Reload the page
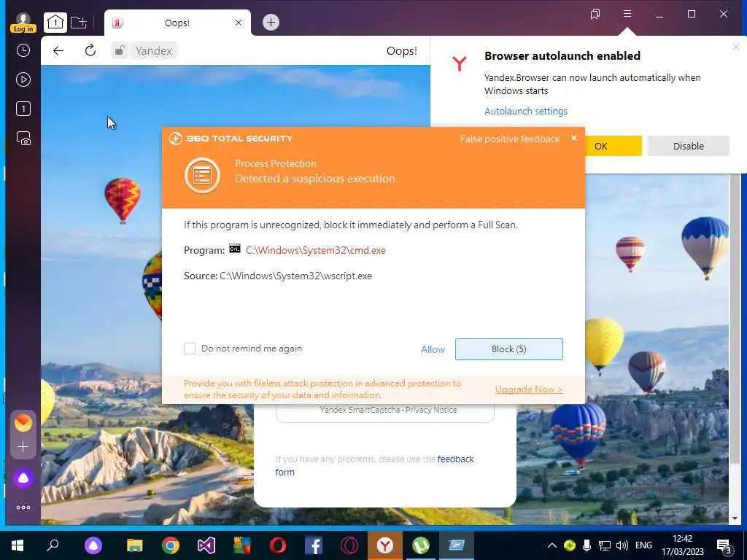Image resolution: width=747 pixels, height=560 pixels. tap(90, 50)
